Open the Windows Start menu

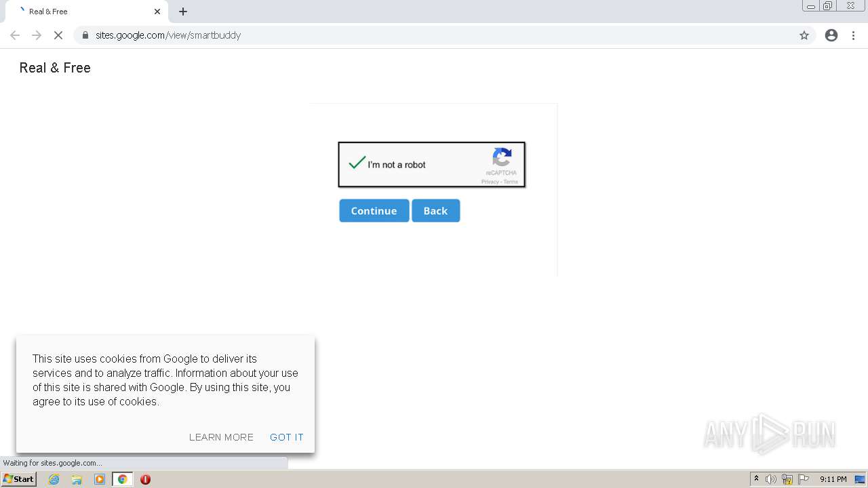point(18,479)
